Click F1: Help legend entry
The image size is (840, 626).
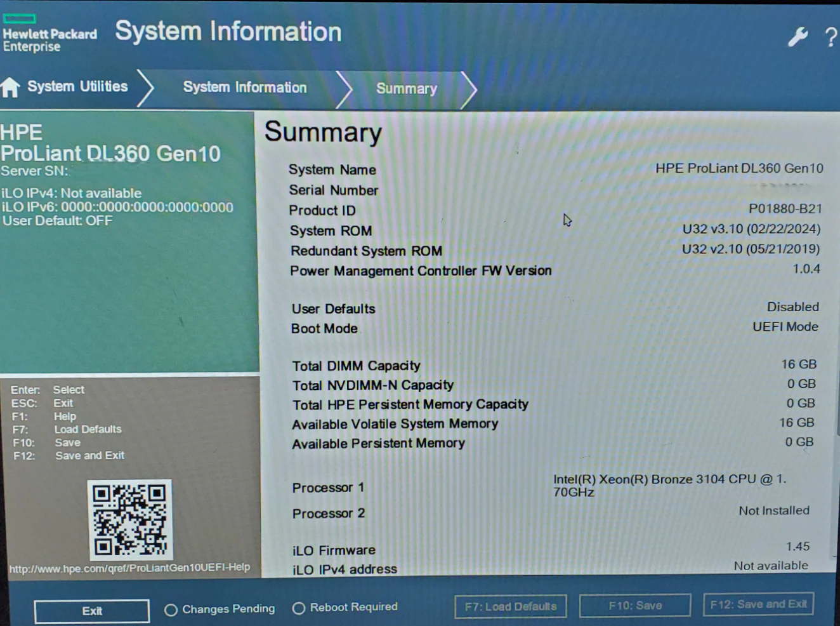(44, 416)
